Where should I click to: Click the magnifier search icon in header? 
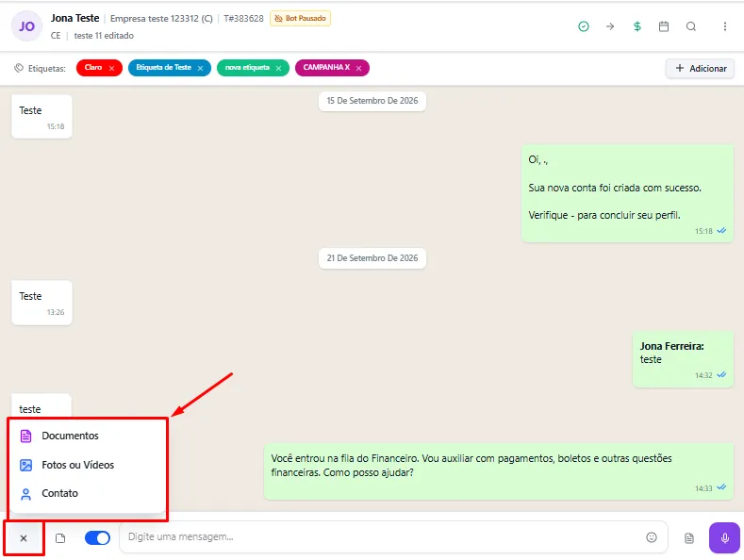[691, 26]
